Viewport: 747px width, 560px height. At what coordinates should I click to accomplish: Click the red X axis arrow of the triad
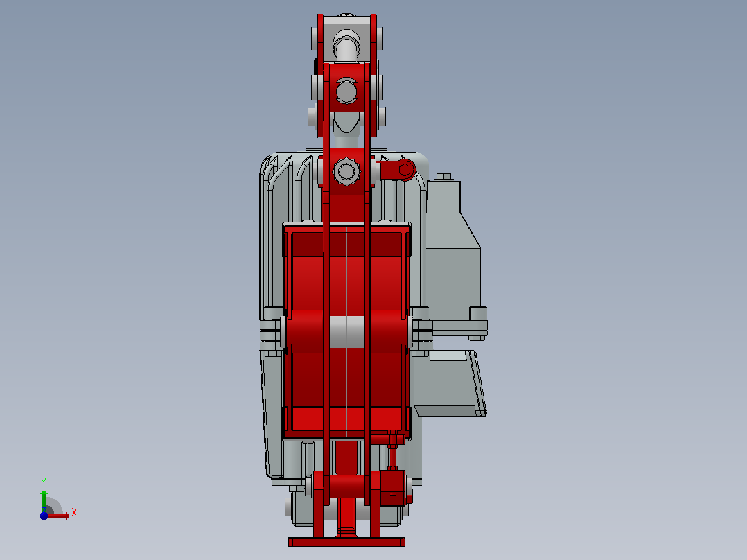59,516
